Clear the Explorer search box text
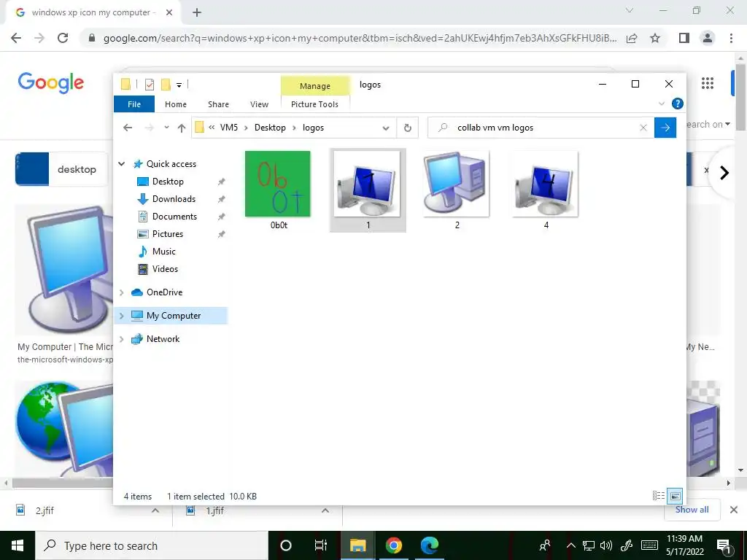This screenshot has width=747, height=560. 643,128
